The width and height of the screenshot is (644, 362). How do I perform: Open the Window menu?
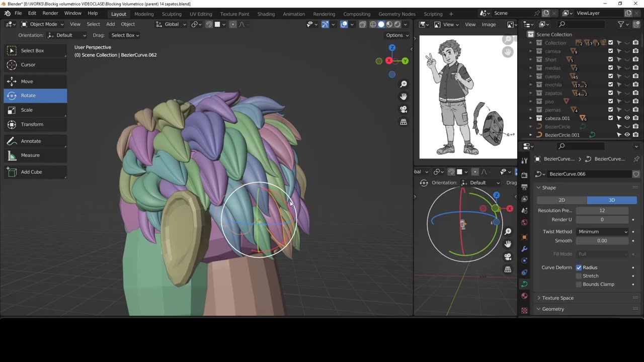(x=73, y=13)
